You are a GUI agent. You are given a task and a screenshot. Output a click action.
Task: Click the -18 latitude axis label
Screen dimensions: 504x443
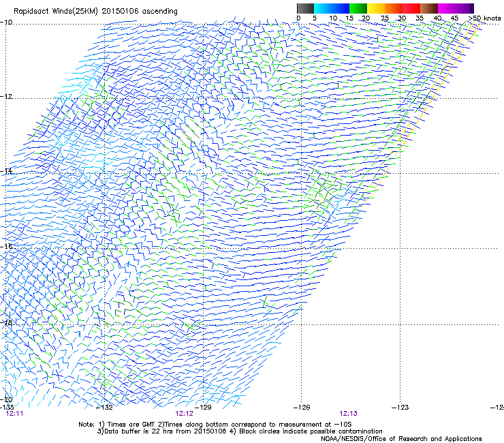click(6, 322)
